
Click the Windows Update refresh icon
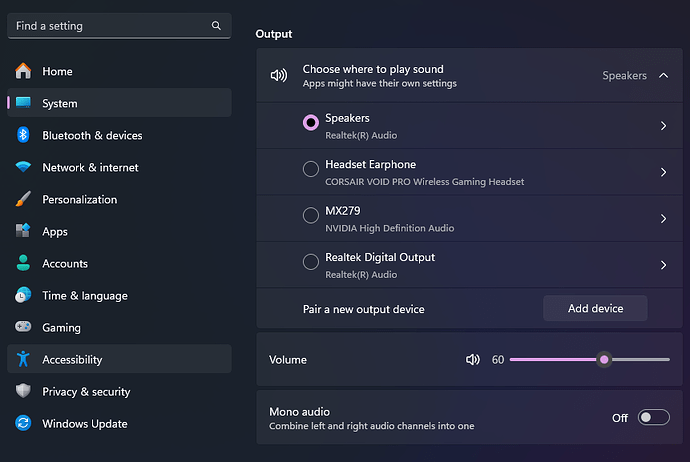[x=23, y=423]
